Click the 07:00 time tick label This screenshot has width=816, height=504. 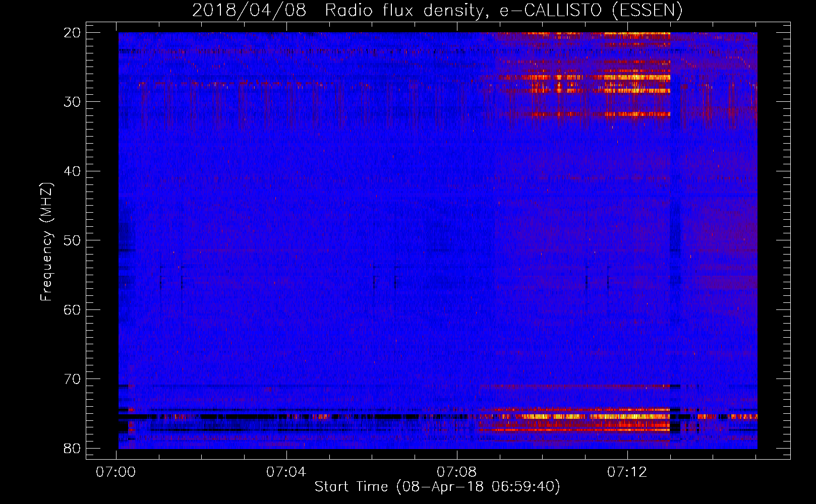pyautogui.click(x=116, y=472)
